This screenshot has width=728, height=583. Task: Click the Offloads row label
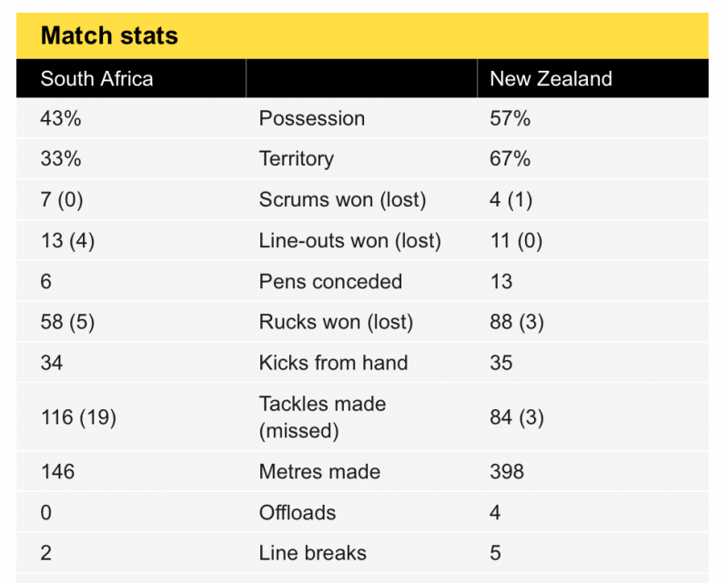point(298,513)
